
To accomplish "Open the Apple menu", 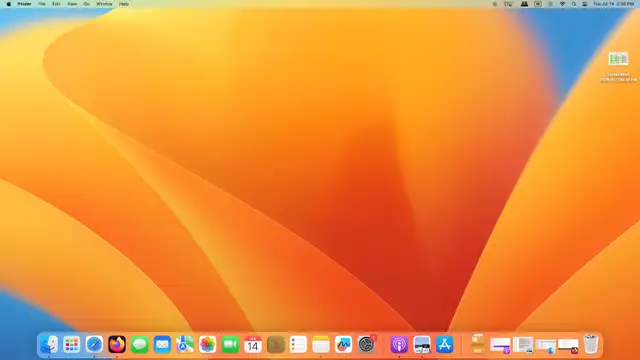I will coord(9,4).
